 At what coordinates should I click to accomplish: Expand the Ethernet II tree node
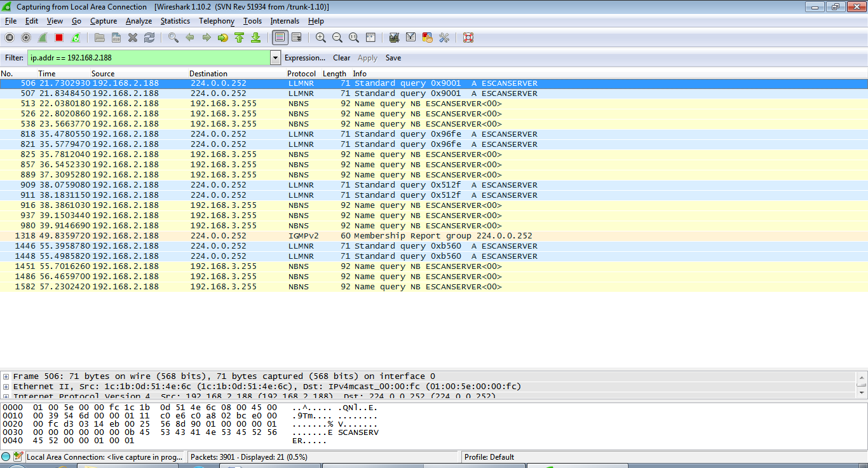coord(6,387)
